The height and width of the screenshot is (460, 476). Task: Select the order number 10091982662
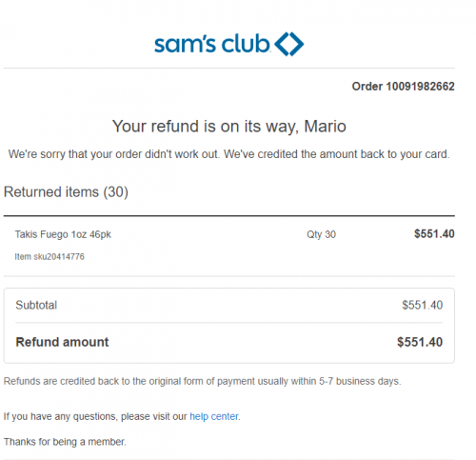[x=420, y=87]
